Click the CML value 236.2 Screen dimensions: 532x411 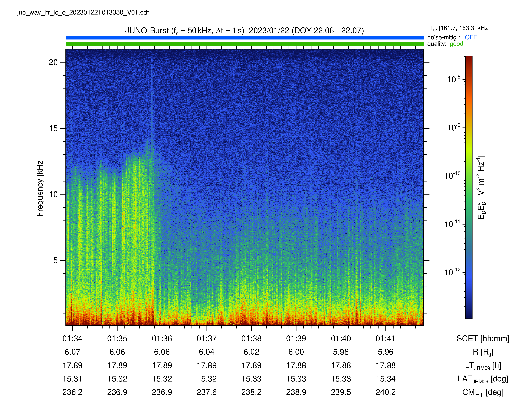(72, 392)
